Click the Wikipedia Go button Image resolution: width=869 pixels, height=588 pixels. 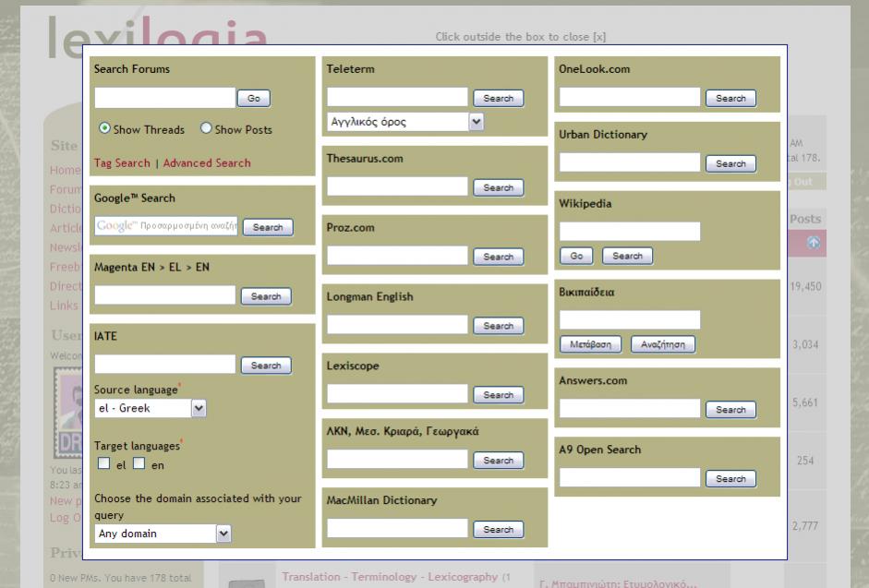click(x=576, y=256)
